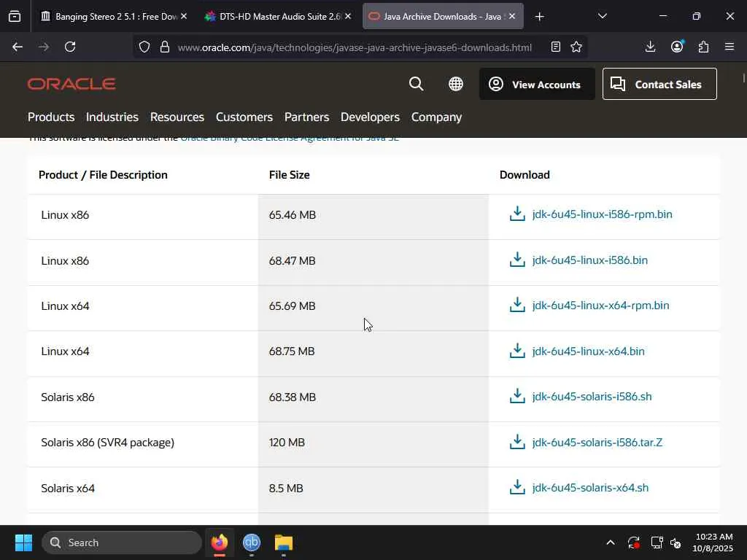Screen dimensions: 747x560
Task: Click the Windows taskbar Search box
Action: point(122,542)
